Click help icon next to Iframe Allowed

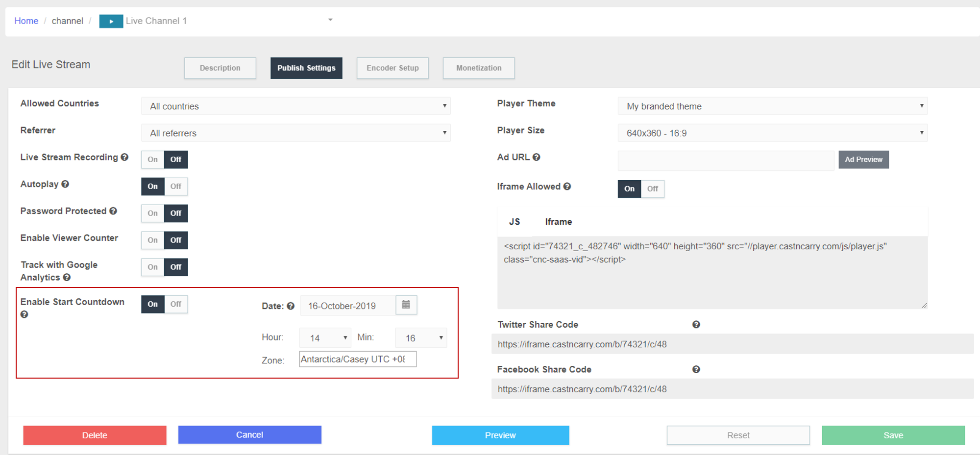pyautogui.click(x=567, y=187)
